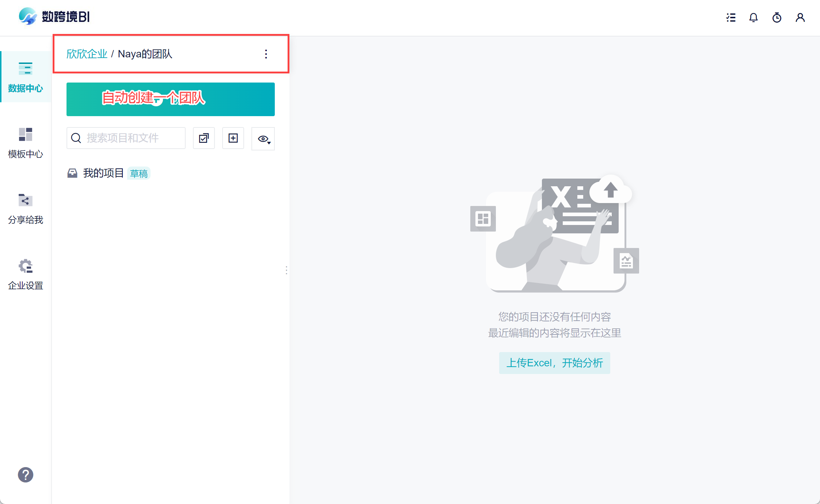This screenshot has width=820, height=504.
Task: Open 分享给我 sidebar tab
Action: click(26, 209)
